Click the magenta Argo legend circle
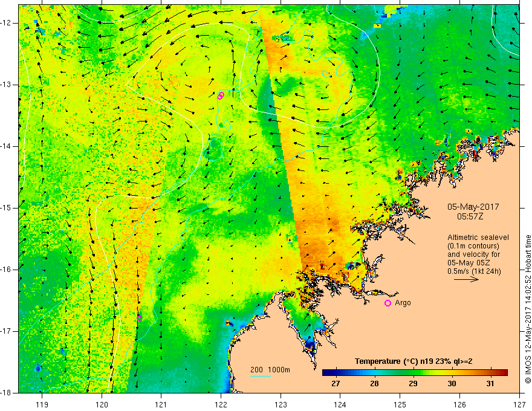 pyautogui.click(x=388, y=303)
